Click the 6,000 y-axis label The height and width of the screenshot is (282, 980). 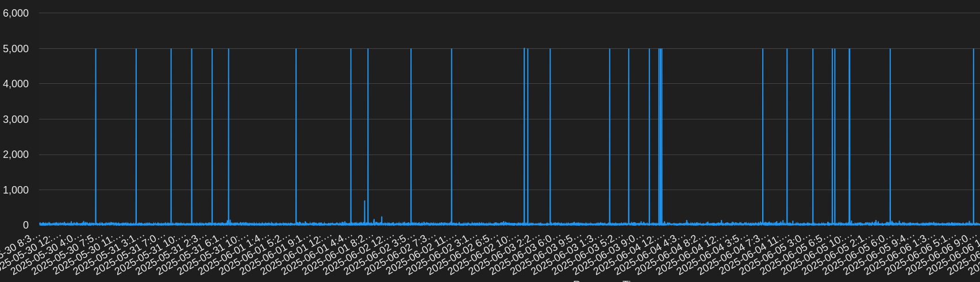click(16, 13)
